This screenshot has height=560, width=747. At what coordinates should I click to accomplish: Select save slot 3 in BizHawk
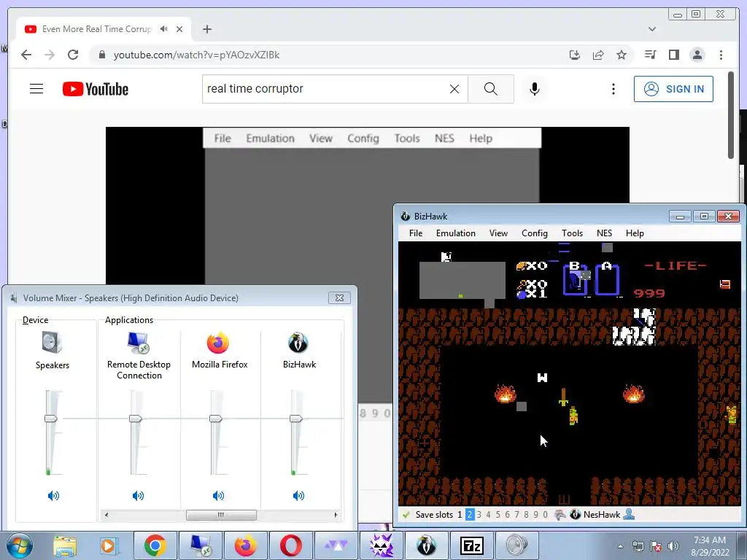pyautogui.click(x=479, y=514)
